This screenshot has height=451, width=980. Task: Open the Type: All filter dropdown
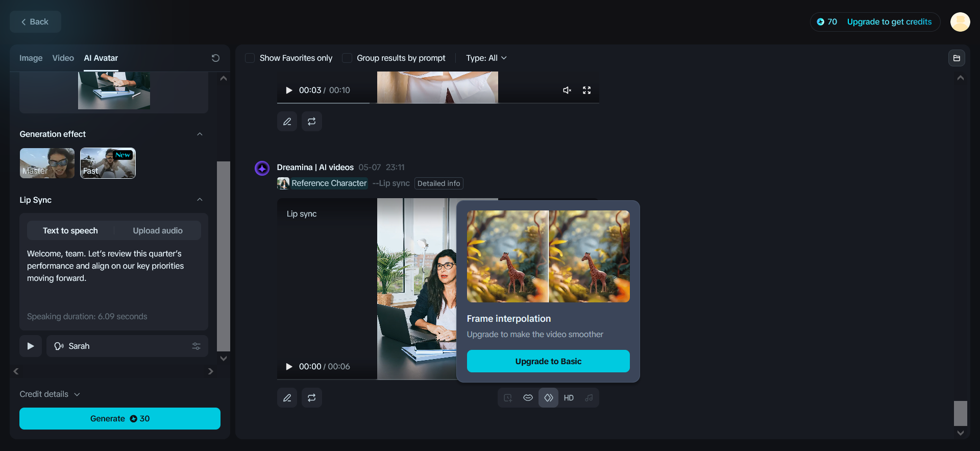coord(486,58)
